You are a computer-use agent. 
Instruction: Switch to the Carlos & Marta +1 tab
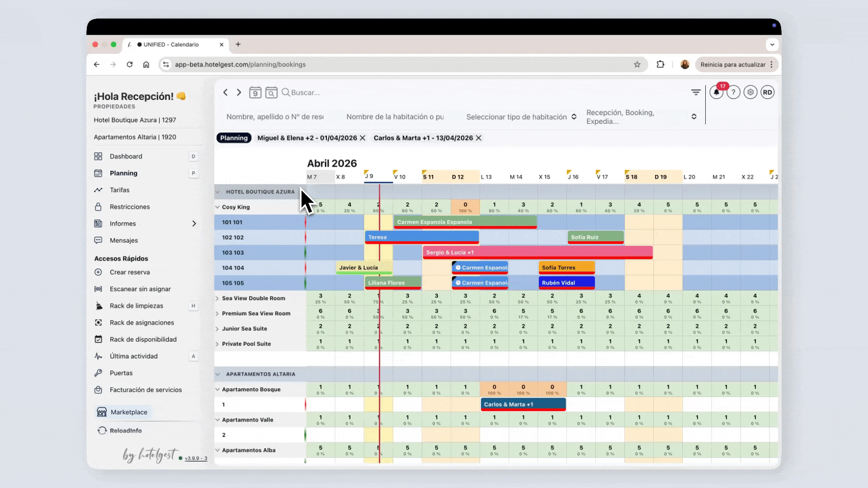(x=423, y=138)
